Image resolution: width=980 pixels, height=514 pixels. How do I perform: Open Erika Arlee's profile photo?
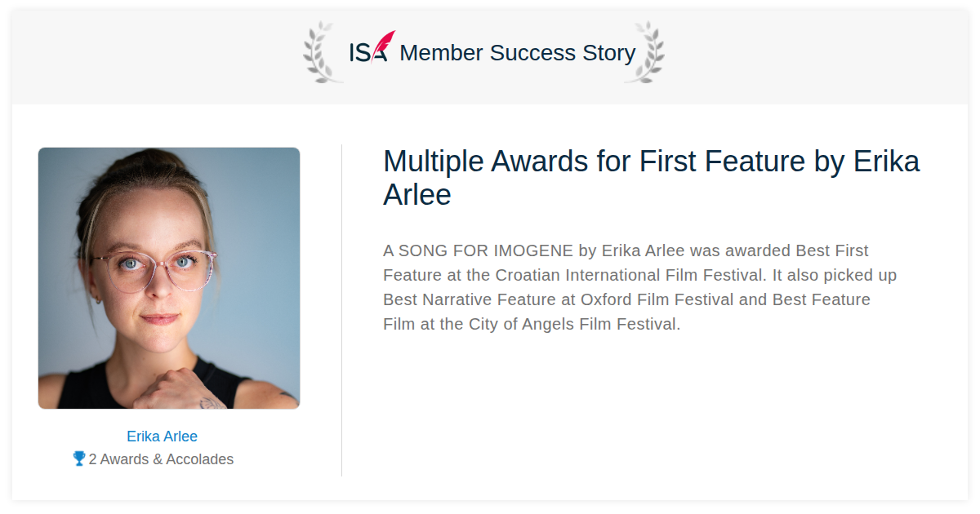coord(169,278)
